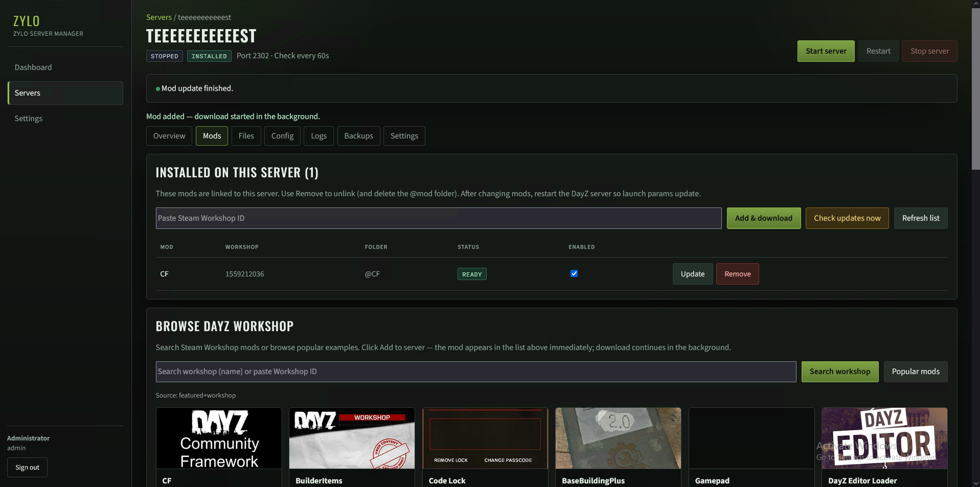The image size is (980, 487).
Task: Open the Gamepad mod card
Action: coord(751,447)
